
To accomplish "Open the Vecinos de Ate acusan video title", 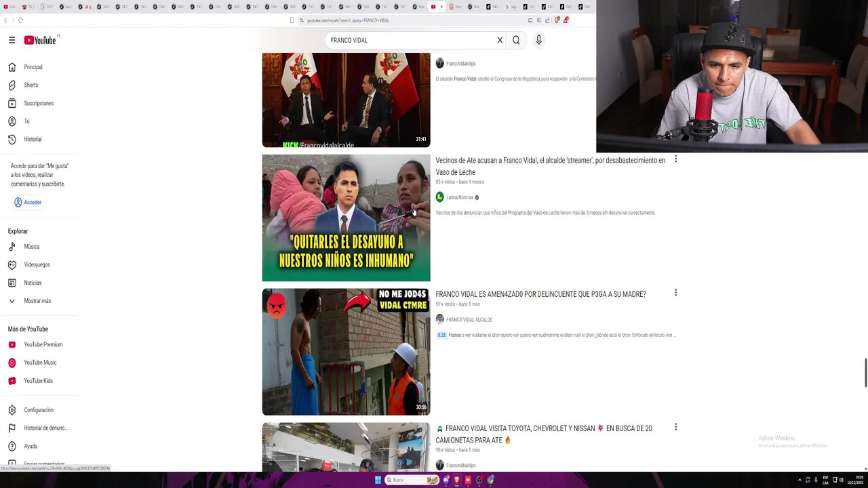I will (550, 166).
